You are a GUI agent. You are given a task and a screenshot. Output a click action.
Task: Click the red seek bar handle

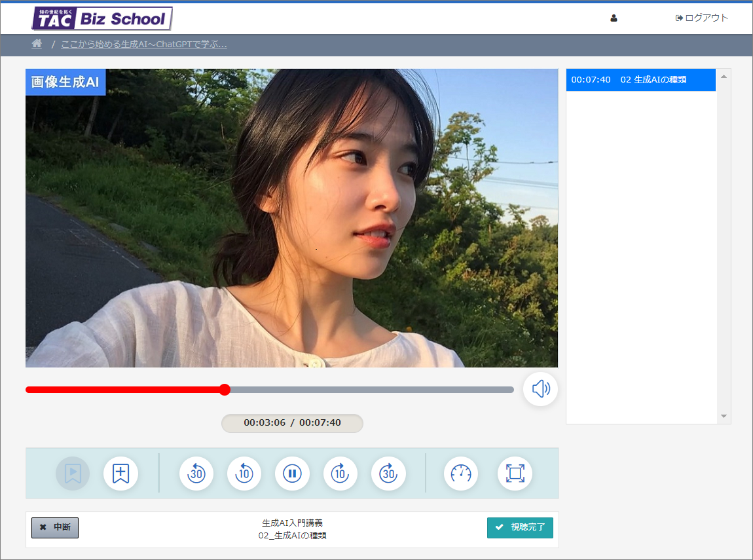click(225, 390)
